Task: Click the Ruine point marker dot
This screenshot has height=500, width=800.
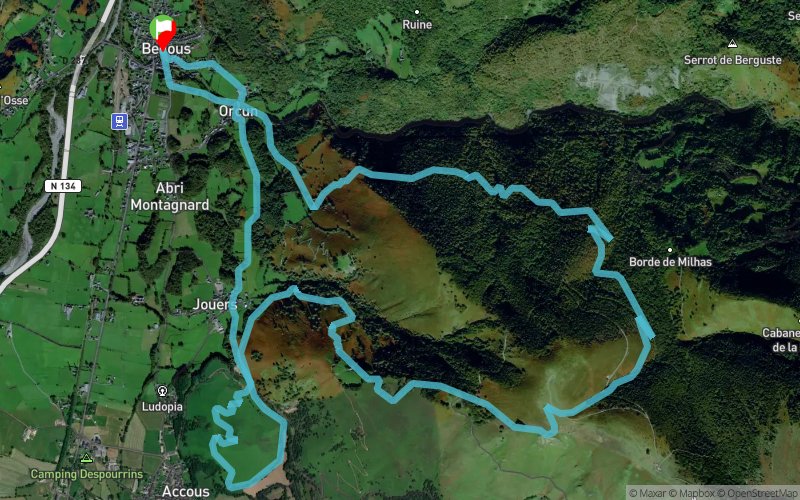Action: (417, 12)
